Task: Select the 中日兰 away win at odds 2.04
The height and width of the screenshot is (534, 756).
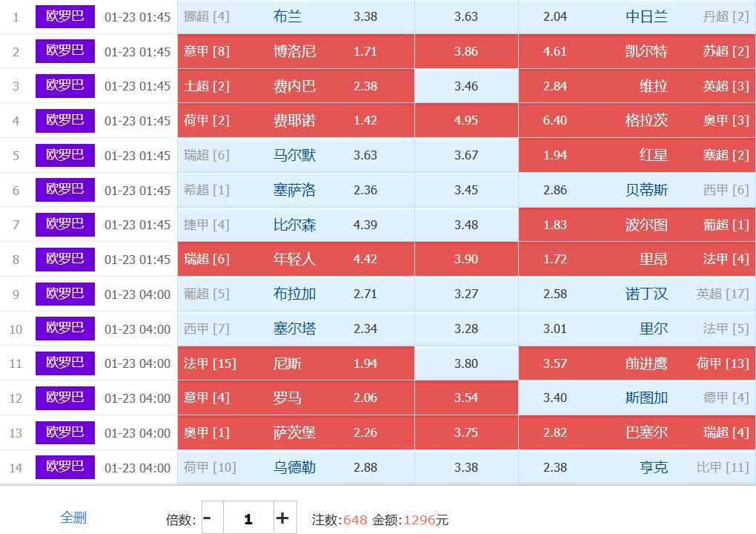Action: coord(637,17)
